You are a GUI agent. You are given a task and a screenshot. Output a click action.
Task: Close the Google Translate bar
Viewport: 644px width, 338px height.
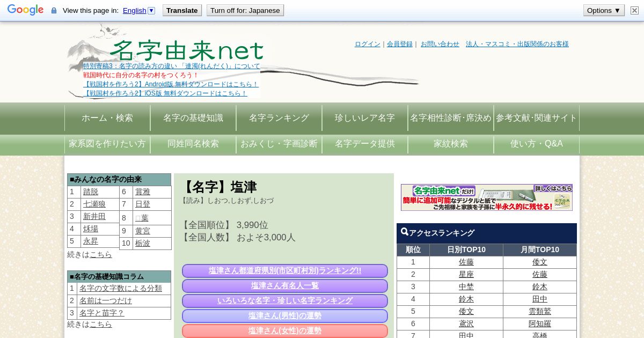pyautogui.click(x=634, y=10)
